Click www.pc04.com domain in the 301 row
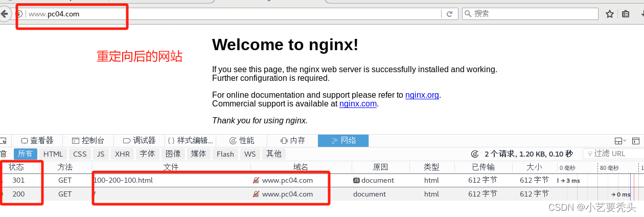 [287, 180]
